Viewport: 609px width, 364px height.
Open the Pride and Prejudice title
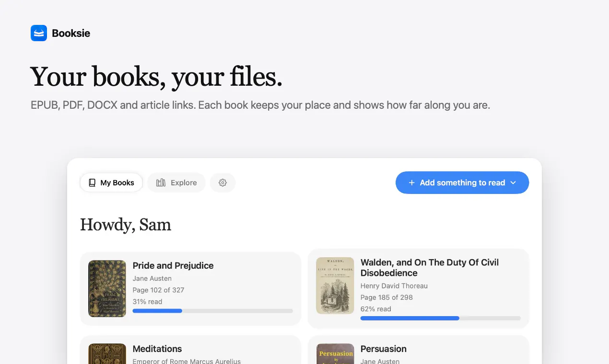[173, 265]
